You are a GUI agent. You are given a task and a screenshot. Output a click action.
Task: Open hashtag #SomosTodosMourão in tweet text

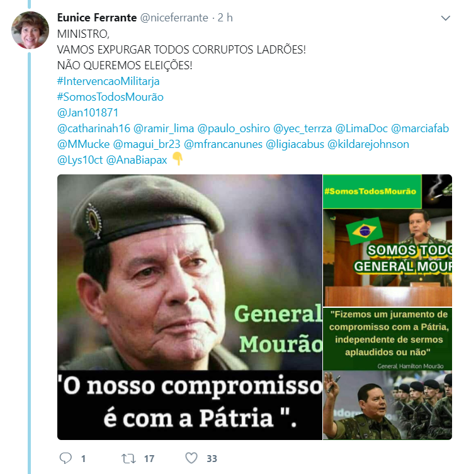[110, 97]
